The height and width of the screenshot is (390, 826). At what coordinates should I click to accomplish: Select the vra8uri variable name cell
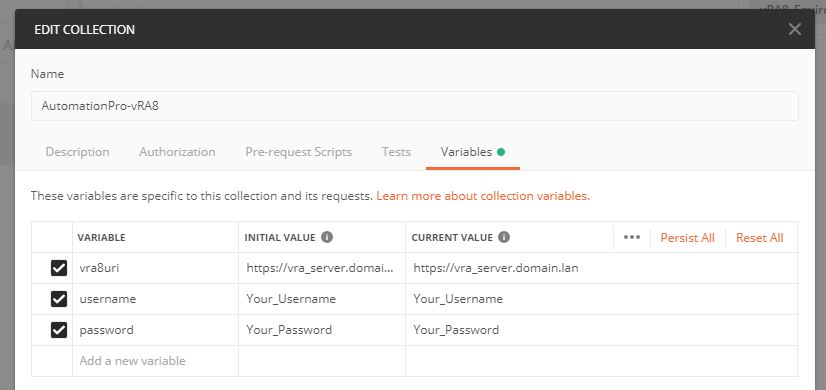pos(155,268)
